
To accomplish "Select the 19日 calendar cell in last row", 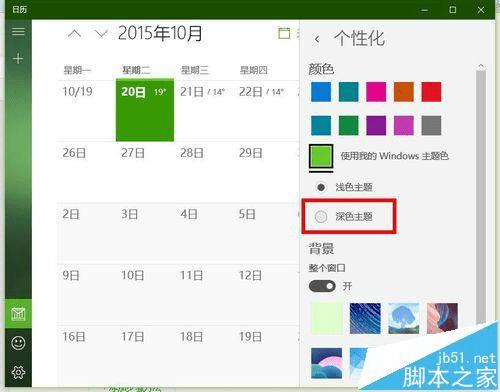I will click(x=262, y=355).
